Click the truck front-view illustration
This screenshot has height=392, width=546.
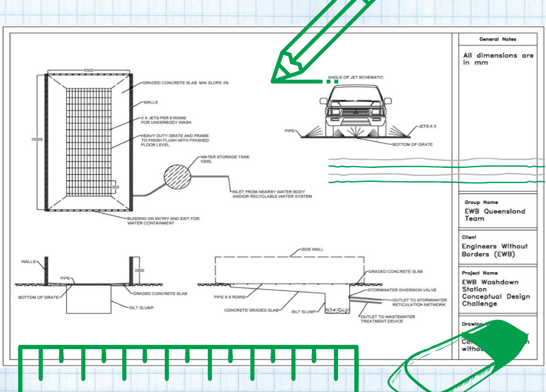pyautogui.click(x=355, y=110)
